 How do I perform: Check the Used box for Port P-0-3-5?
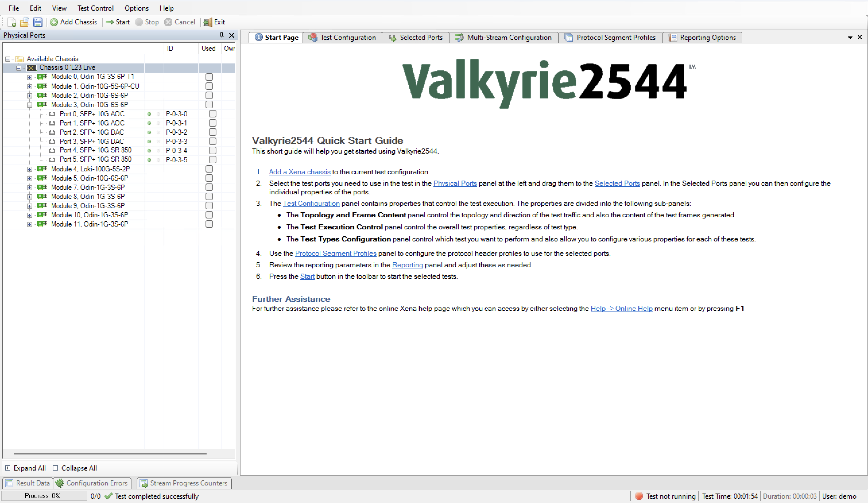[212, 160]
